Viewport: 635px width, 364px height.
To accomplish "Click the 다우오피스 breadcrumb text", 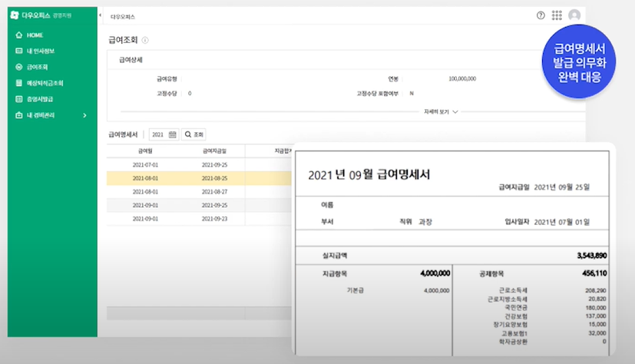I will (123, 17).
